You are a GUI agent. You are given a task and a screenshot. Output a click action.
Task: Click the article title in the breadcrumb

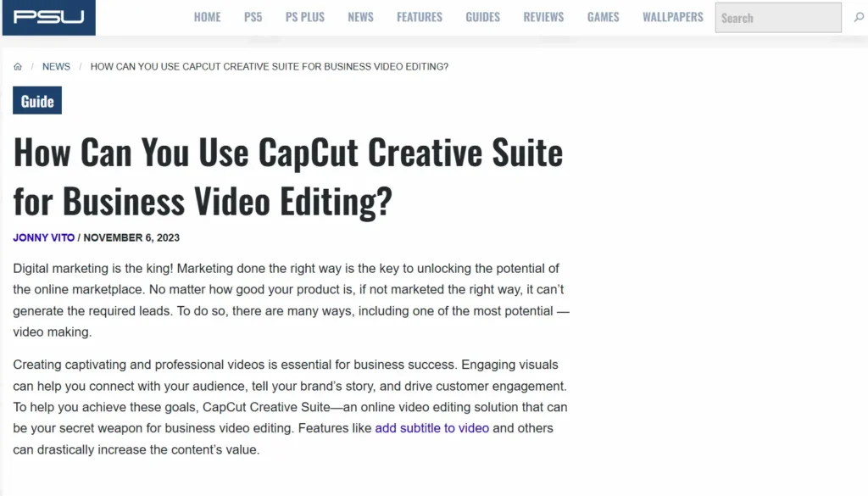pyautogui.click(x=269, y=67)
